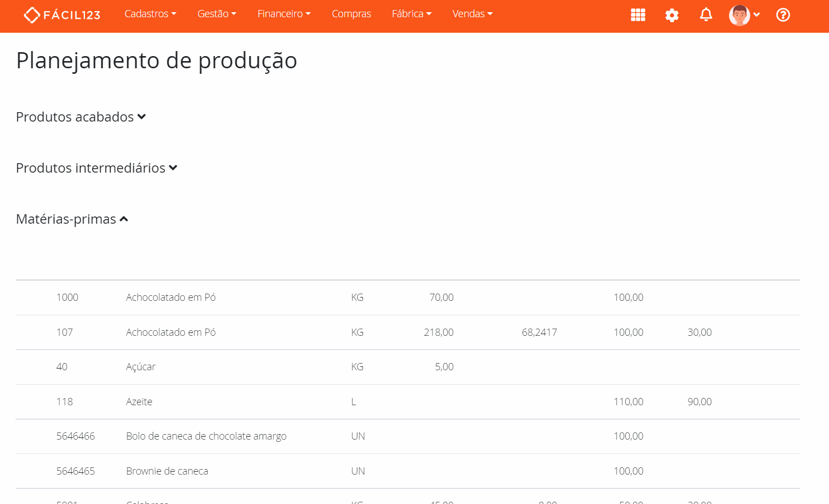The width and height of the screenshot is (829, 504).
Task: Open the Vendas menu
Action: click(x=473, y=14)
